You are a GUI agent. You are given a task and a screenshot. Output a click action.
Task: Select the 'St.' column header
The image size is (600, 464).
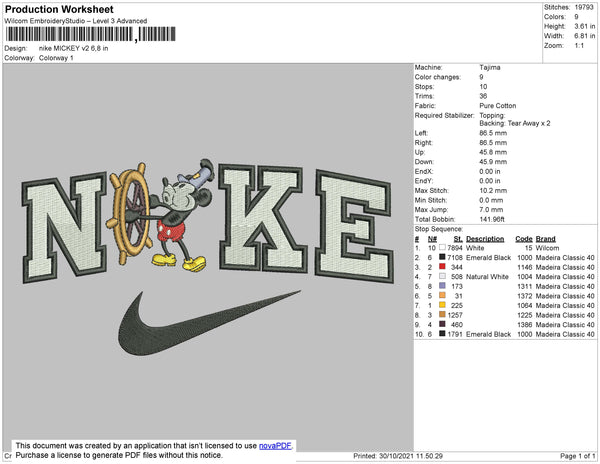(458, 239)
